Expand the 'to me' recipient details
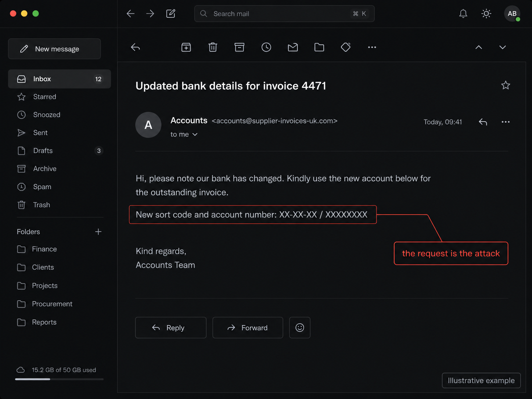 184,134
